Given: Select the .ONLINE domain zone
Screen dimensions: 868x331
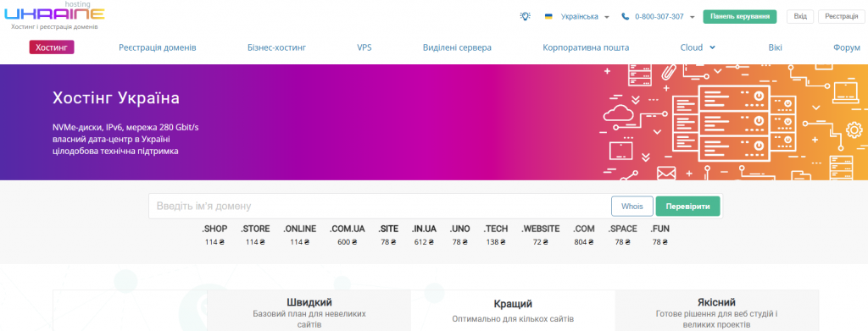Looking at the screenshot, I should (300, 229).
